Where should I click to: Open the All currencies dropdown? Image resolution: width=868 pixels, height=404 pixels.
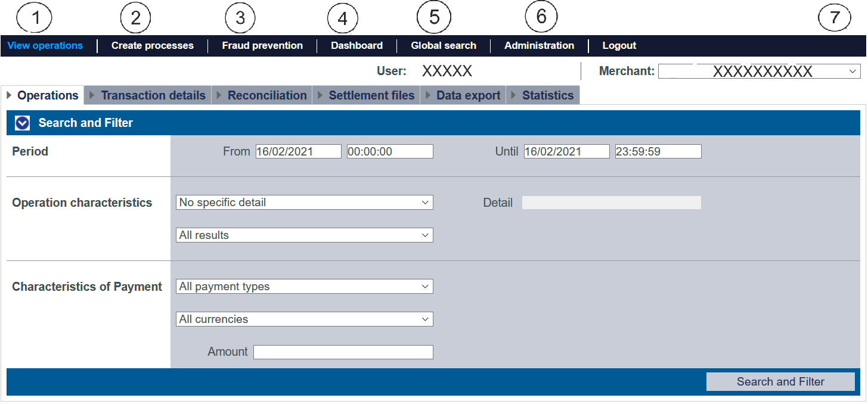305,319
